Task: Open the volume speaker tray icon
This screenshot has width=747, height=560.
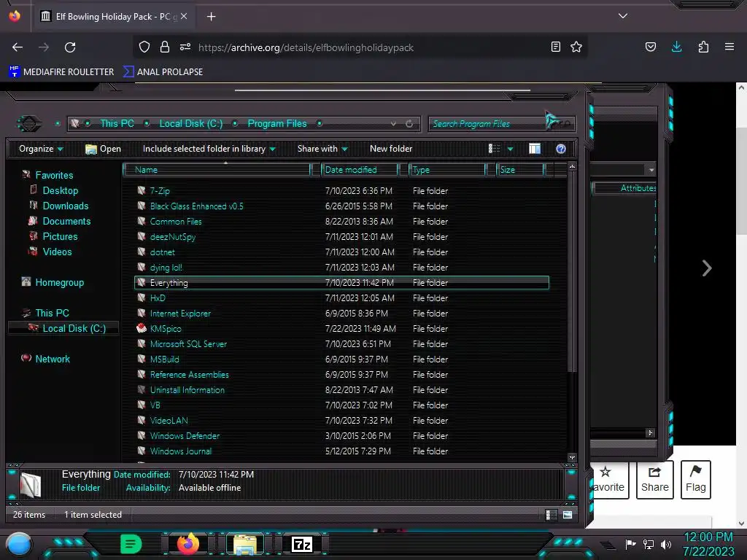Action: [x=665, y=544]
